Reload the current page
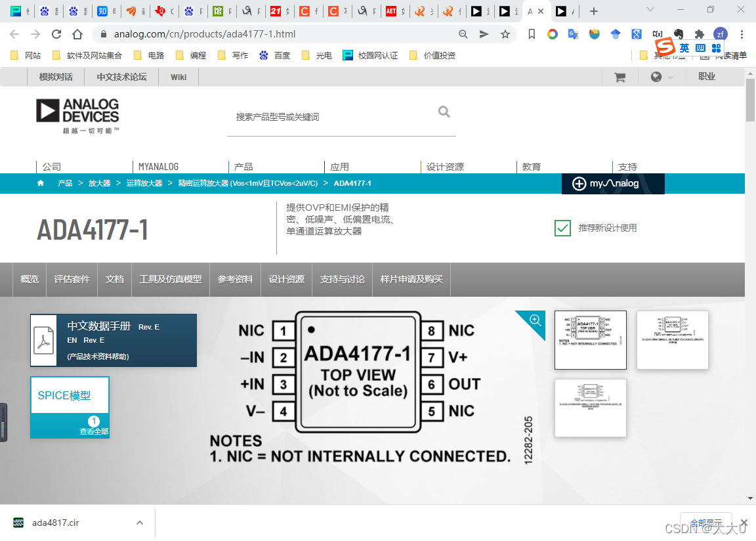This screenshot has height=541, width=756. pos(56,34)
